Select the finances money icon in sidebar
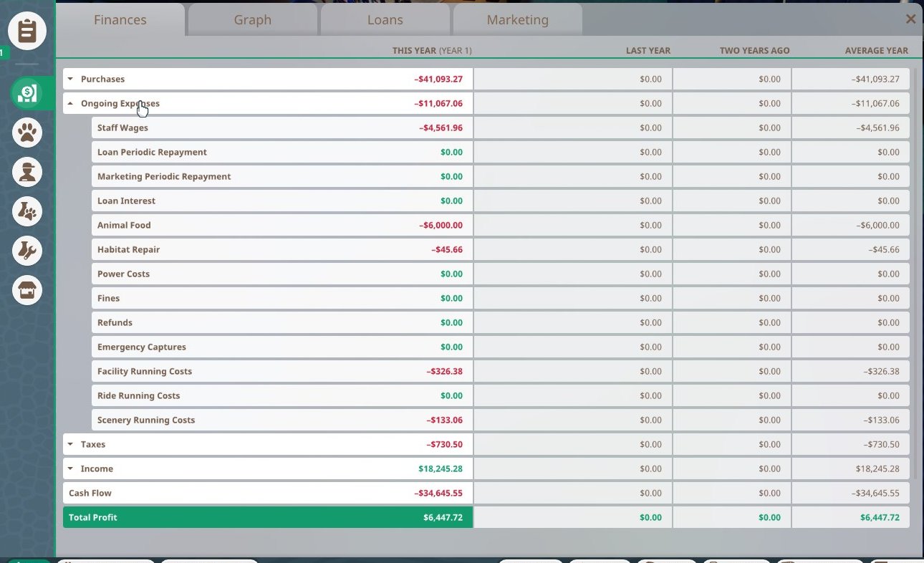 tap(27, 93)
